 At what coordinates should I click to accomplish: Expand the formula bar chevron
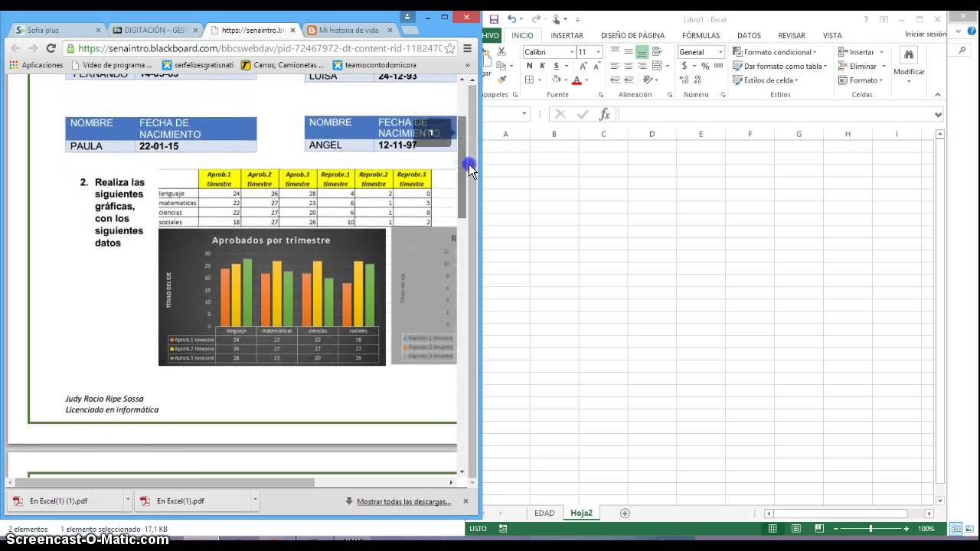coord(938,115)
